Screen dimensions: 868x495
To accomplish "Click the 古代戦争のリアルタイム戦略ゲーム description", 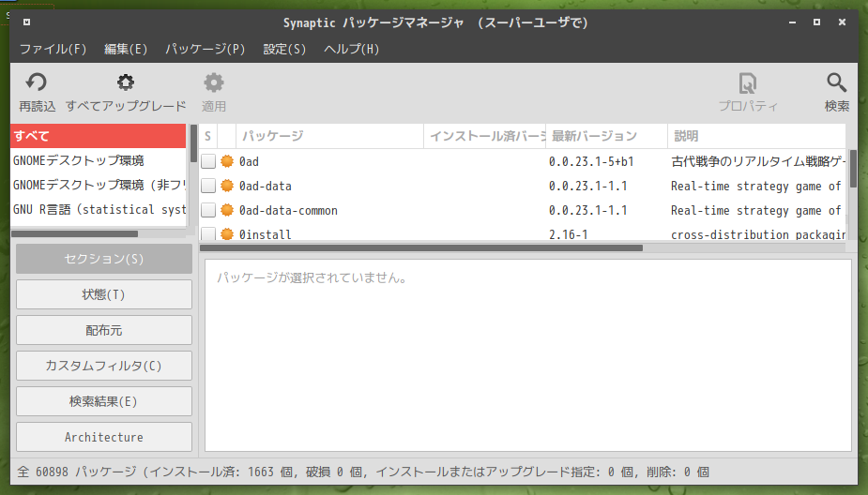I will 758,161.
